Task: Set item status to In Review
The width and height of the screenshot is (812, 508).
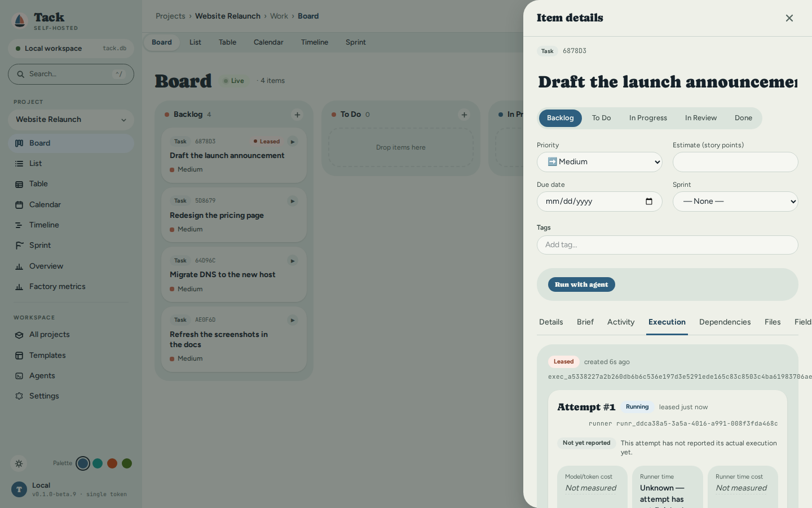Action: (701, 118)
